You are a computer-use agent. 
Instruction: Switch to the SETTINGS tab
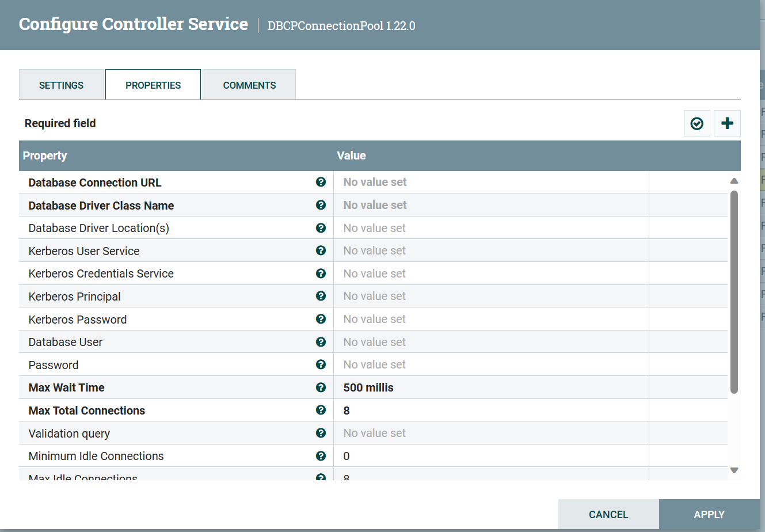pyautogui.click(x=61, y=84)
